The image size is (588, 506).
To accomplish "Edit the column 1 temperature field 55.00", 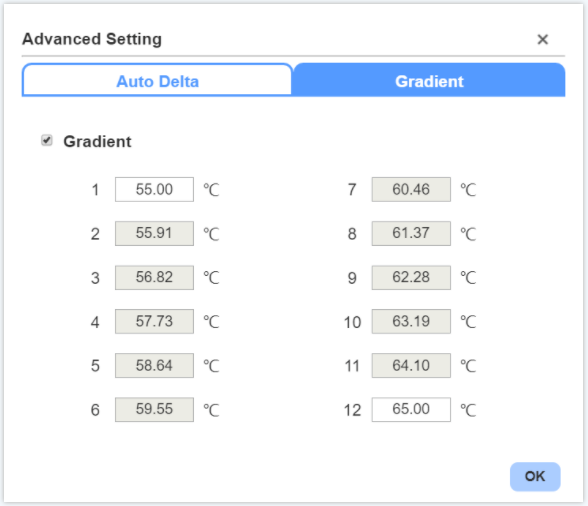I will tap(154, 189).
